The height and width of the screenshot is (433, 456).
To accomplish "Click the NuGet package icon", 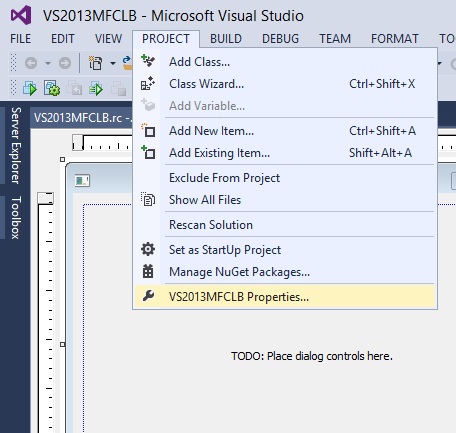I will [148, 271].
